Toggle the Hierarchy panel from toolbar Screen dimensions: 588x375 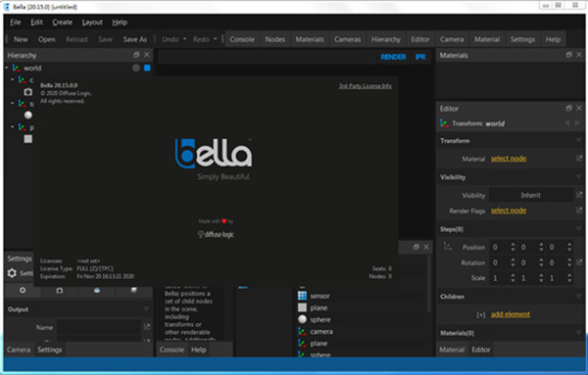click(x=386, y=39)
